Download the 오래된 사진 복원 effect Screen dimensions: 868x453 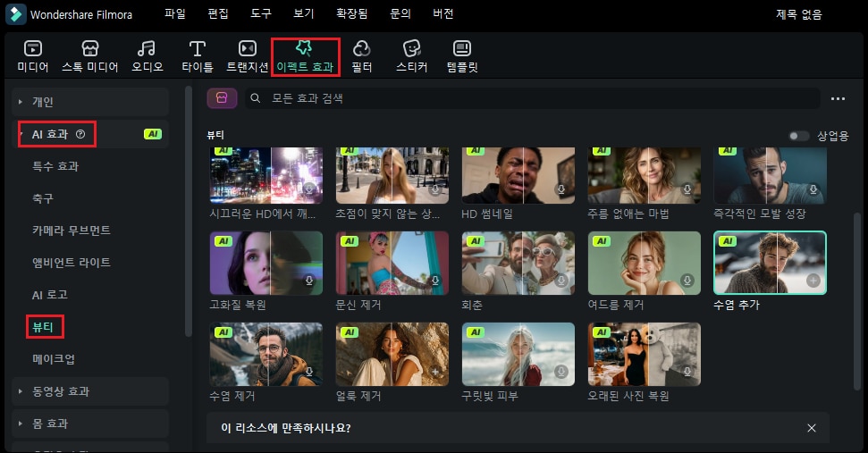coord(687,373)
